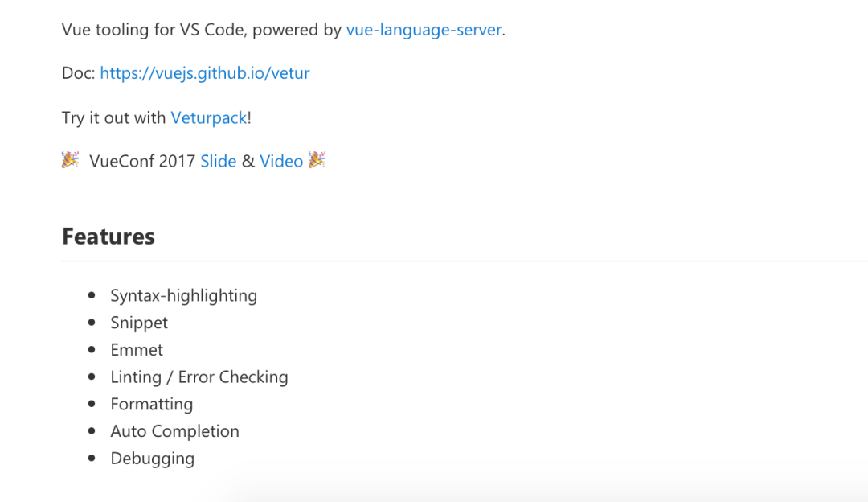Click the Formatting list item
868x502 pixels.
tap(152, 405)
